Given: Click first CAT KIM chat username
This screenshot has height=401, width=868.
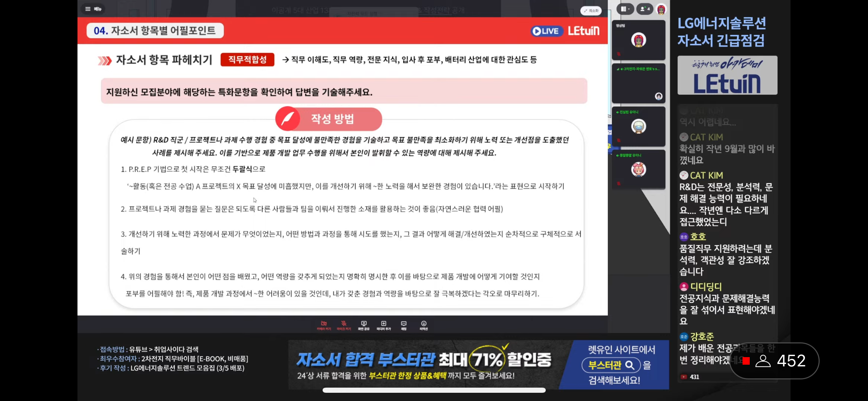Looking at the screenshot, I should pyautogui.click(x=707, y=137).
